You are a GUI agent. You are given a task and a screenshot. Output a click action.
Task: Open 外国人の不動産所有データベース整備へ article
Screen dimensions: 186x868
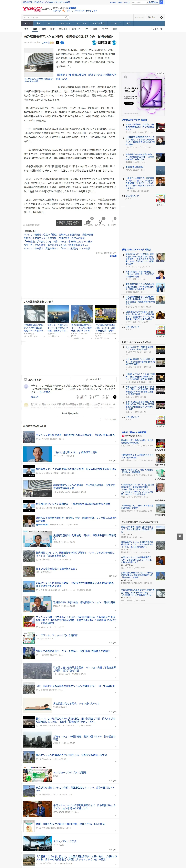(x=73, y=651)
